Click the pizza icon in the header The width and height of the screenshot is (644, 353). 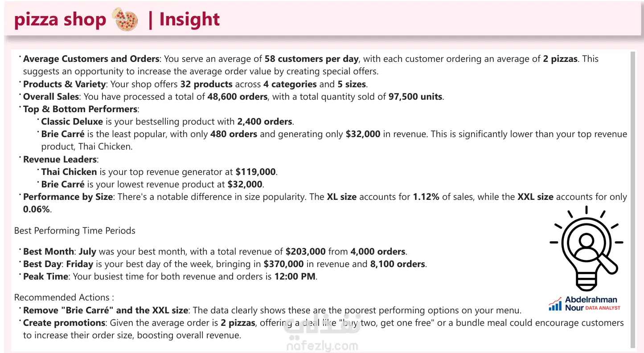tap(127, 20)
